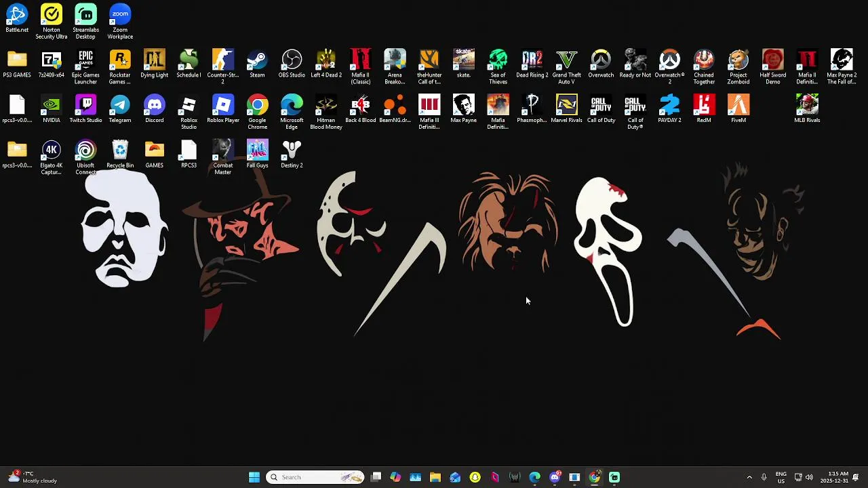Select the Epic Games Launcher icon
The image size is (868, 488).
[85, 67]
